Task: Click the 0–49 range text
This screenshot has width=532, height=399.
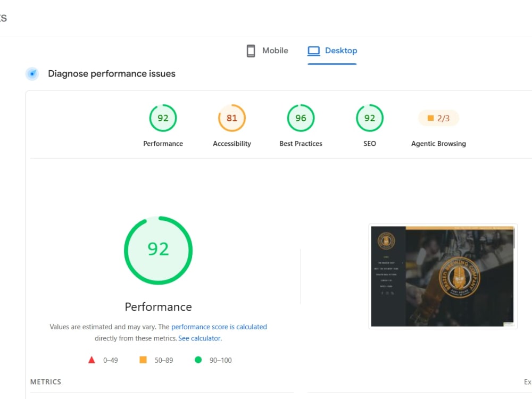Action: tap(110, 360)
